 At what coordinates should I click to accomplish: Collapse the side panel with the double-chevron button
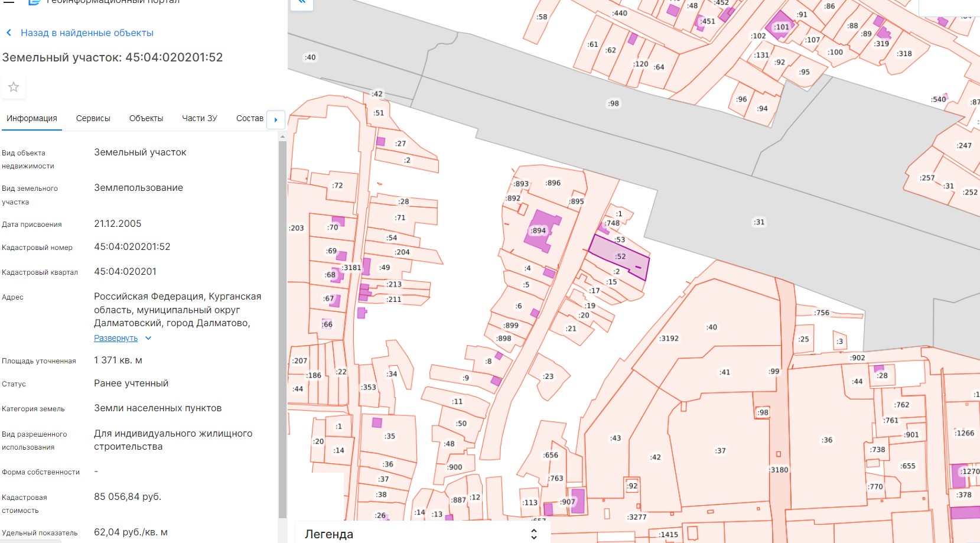[x=301, y=3]
